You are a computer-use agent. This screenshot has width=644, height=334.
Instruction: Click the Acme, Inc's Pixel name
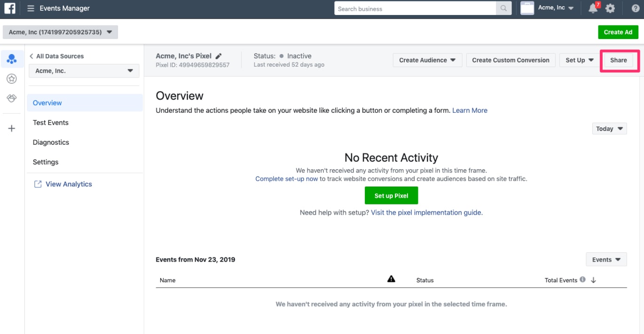[183, 56]
